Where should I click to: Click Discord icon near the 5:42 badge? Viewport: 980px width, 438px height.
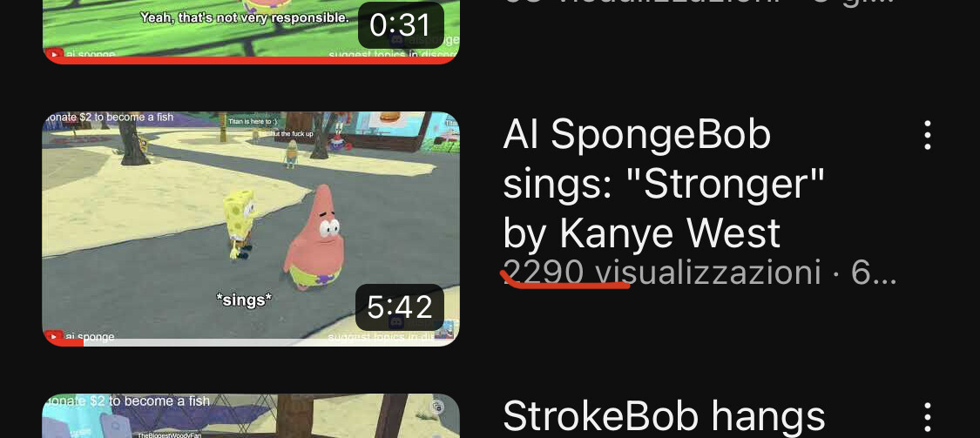(395, 322)
